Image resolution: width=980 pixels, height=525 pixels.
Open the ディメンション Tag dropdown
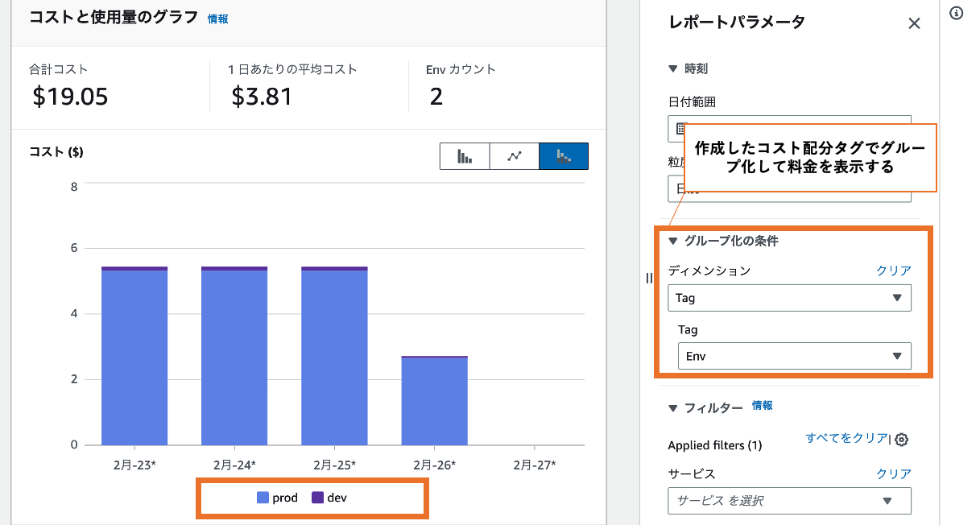point(789,298)
